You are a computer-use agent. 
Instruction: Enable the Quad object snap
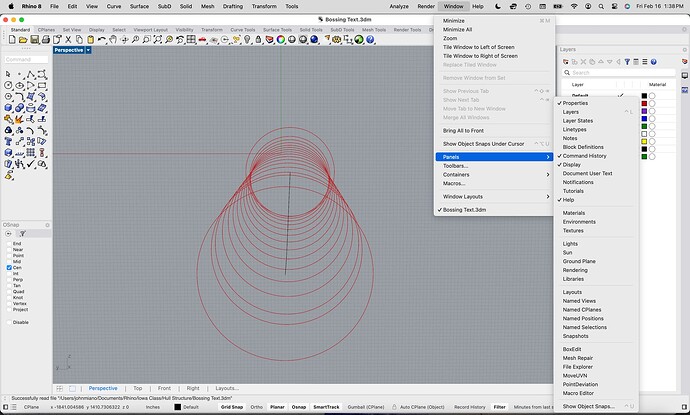[x=9, y=291]
